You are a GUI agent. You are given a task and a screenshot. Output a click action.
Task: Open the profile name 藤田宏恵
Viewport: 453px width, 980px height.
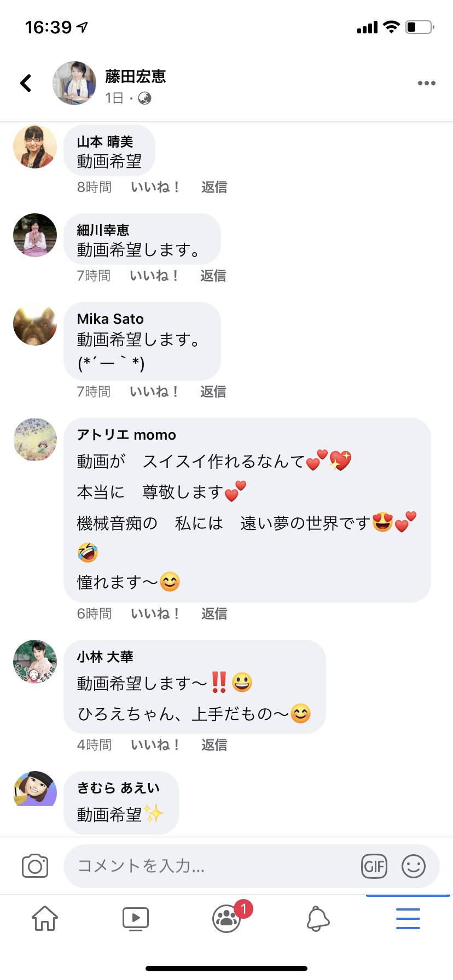(135, 77)
